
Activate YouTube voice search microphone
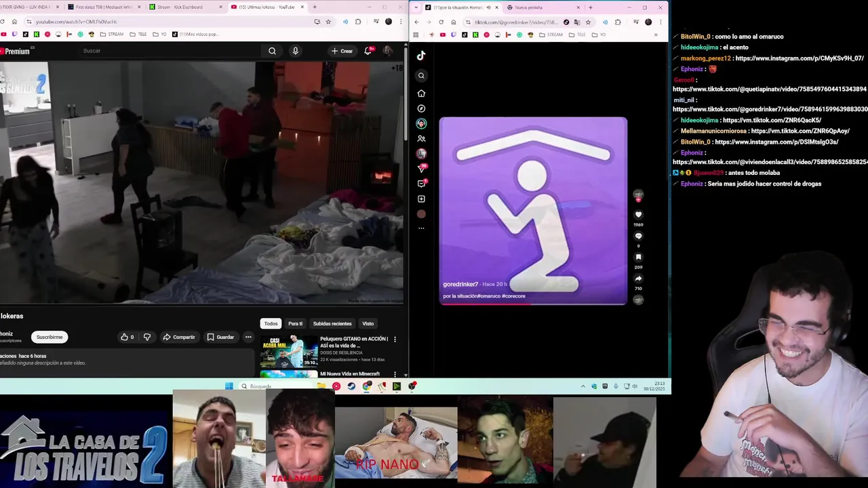click(x=295, y=51)
